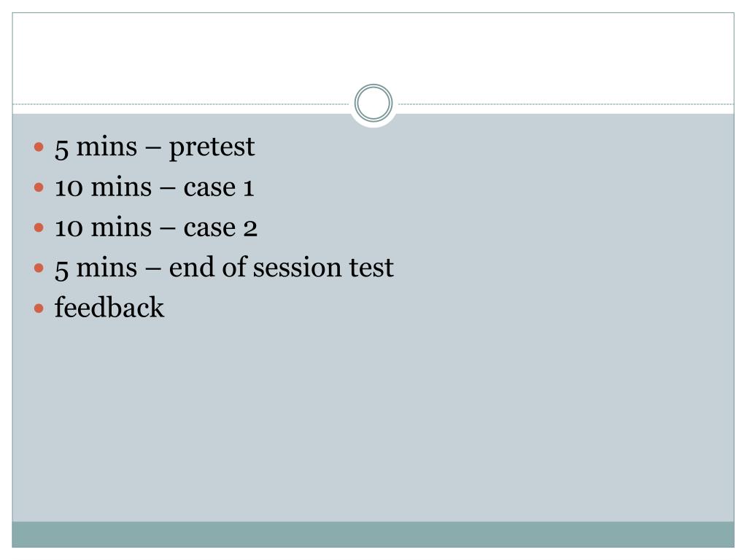The image size is (747, 560).
Task: Click the dark teal footer bar
Action: coord(373,534)
